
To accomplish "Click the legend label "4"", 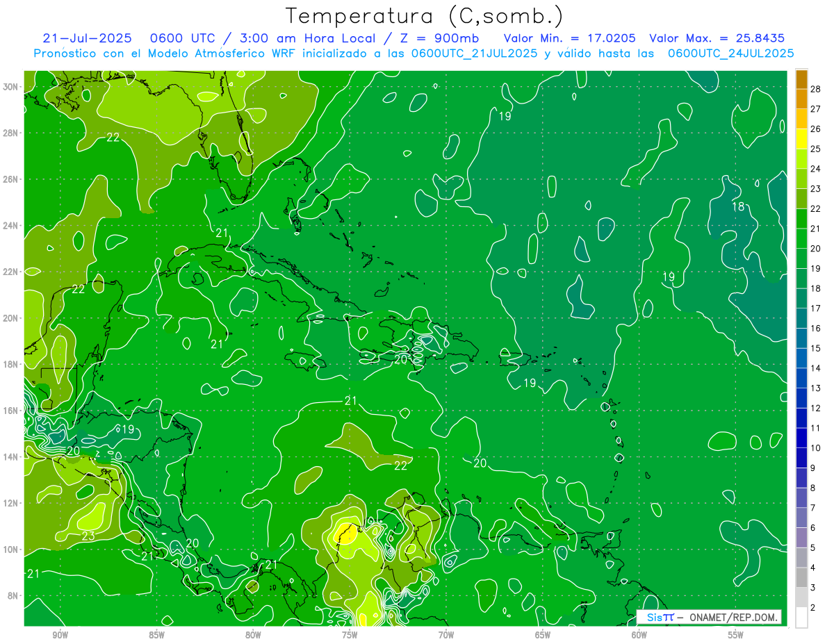I will click(x=812, y=568).
